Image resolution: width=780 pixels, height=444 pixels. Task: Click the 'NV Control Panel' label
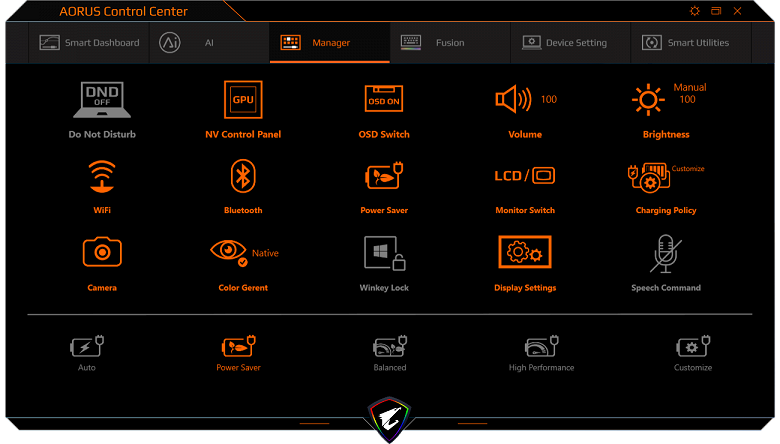(243, 134)
